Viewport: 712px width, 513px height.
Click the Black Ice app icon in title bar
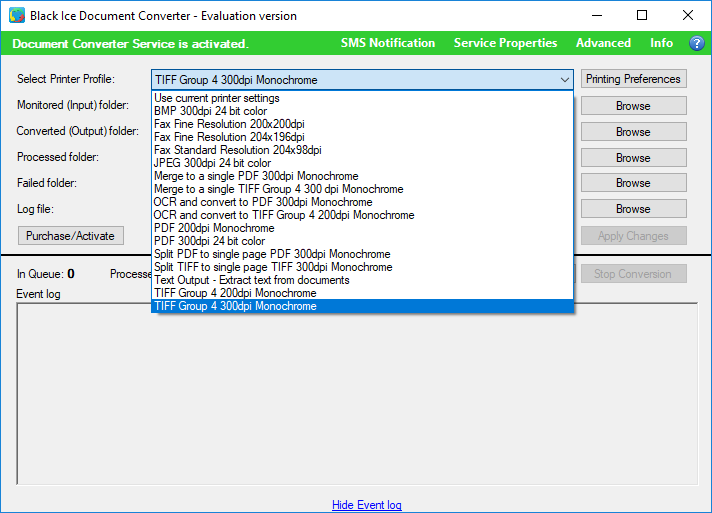click(17, 15)
